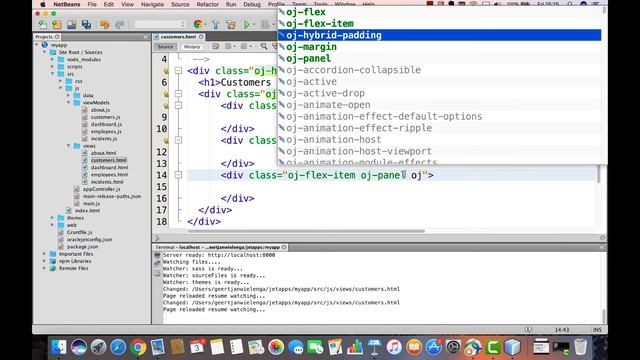
Task: Collapse the views folder
Action: click(69, 146)
